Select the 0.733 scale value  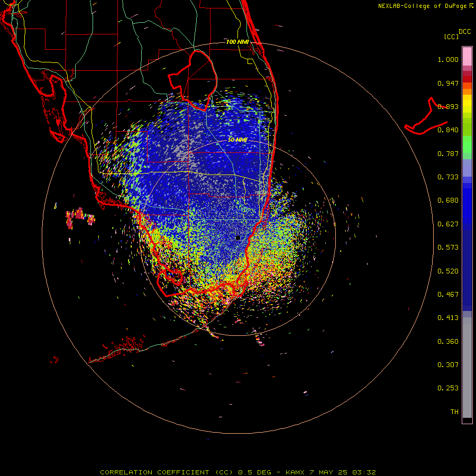(448, 177)
